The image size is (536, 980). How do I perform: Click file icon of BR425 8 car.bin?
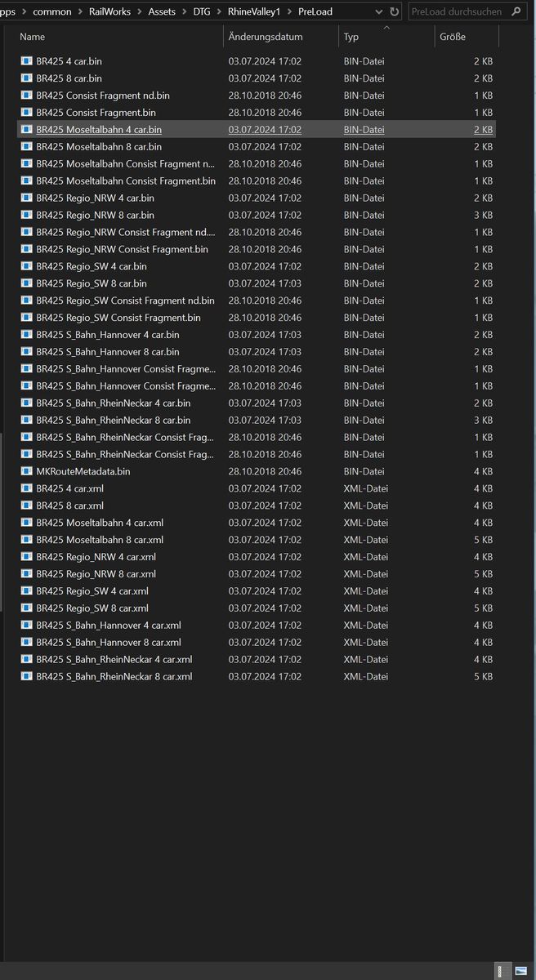pyautogui.click(x=26, y=78)
